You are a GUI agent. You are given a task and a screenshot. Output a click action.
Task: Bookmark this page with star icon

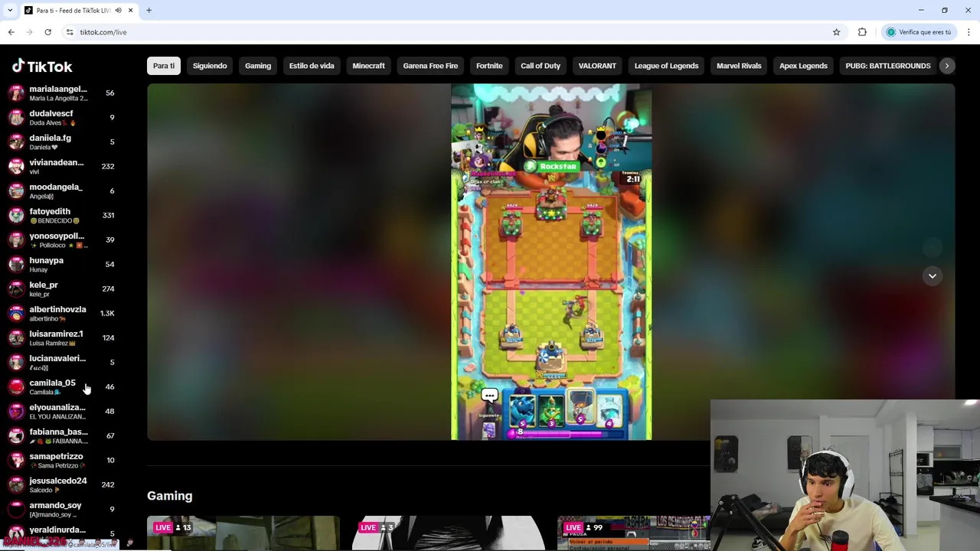pos(836,32)
